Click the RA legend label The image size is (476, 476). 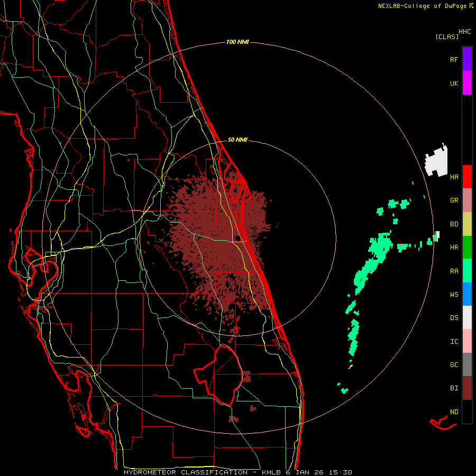point(454,271)
